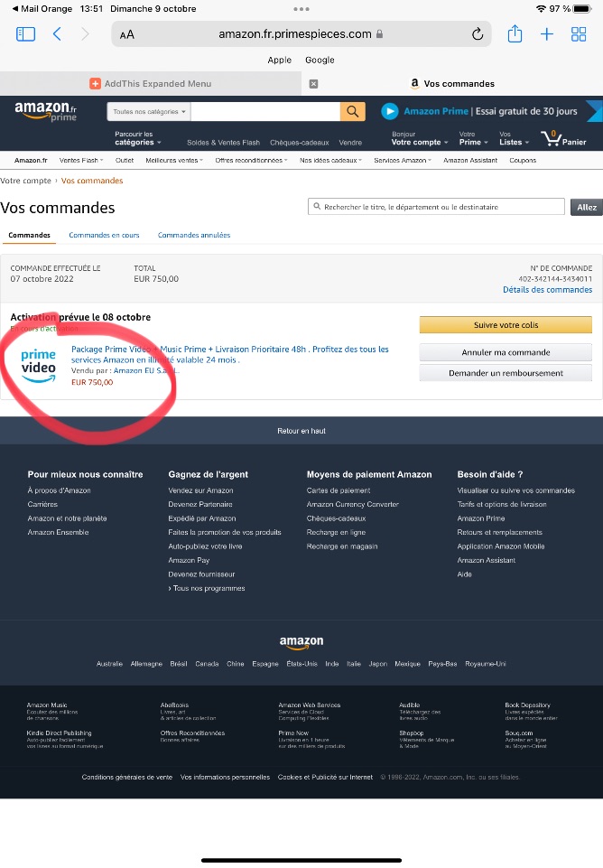
Task: Reload the current page
Action: [478, 34]
